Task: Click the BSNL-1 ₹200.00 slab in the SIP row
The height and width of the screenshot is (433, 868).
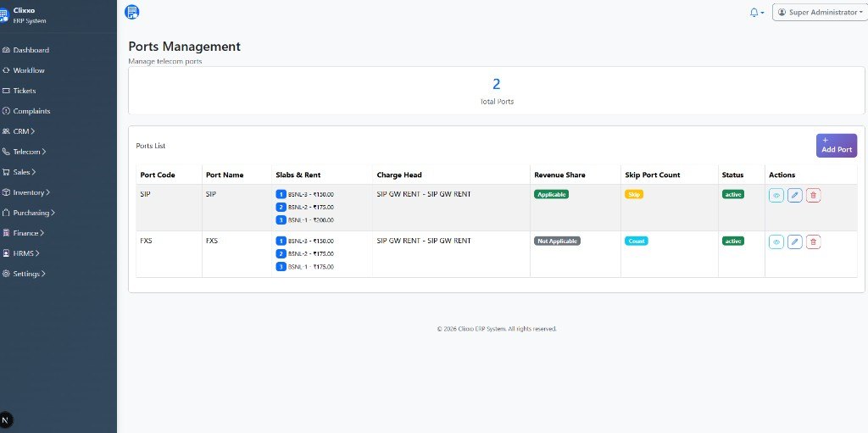Action: coord(305,220)
